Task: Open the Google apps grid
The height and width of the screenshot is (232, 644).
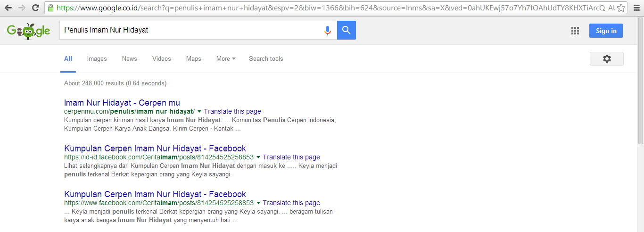Action: (x=575, y=31)
